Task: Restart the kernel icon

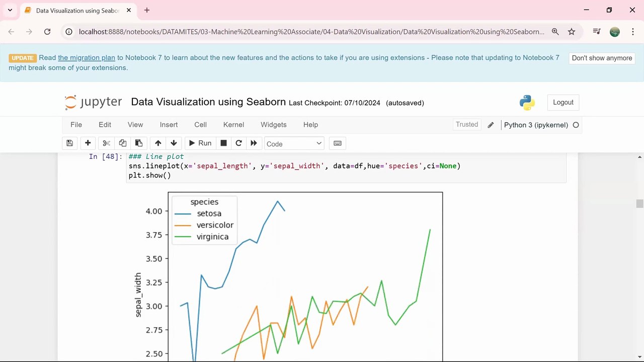Action: click(x=238, y=143)
